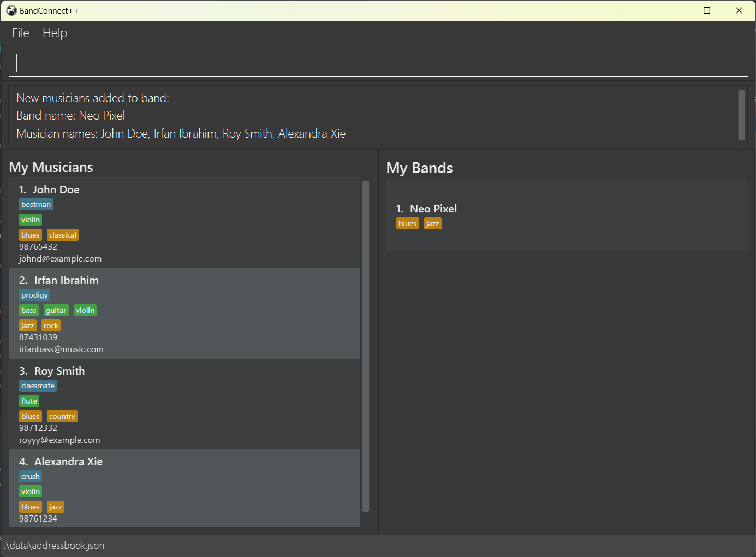Screen dimensions: 756x557
Task: Click the command input text field
Action: 377,63
